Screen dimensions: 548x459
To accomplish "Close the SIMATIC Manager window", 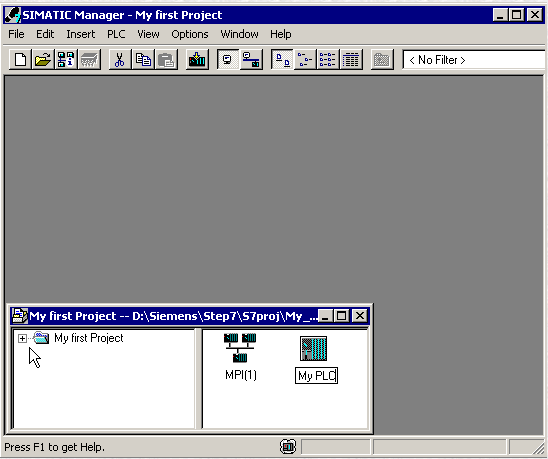I will pos(535,15).
